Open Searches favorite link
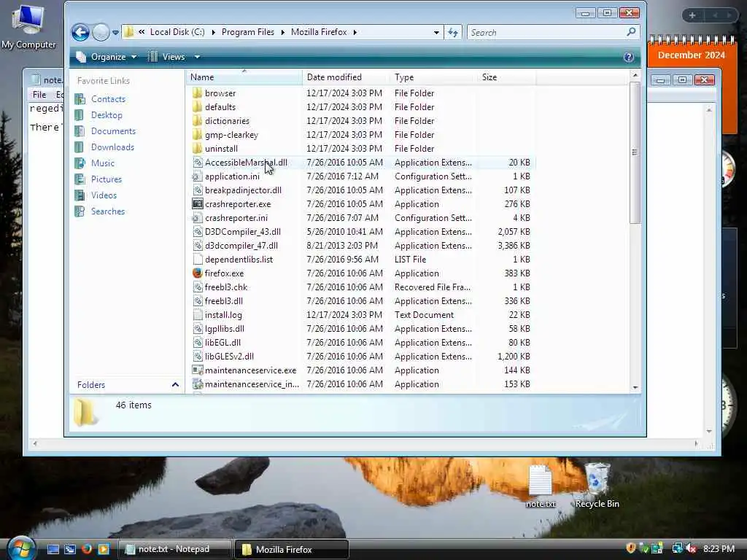 click(x=108, y=211)
